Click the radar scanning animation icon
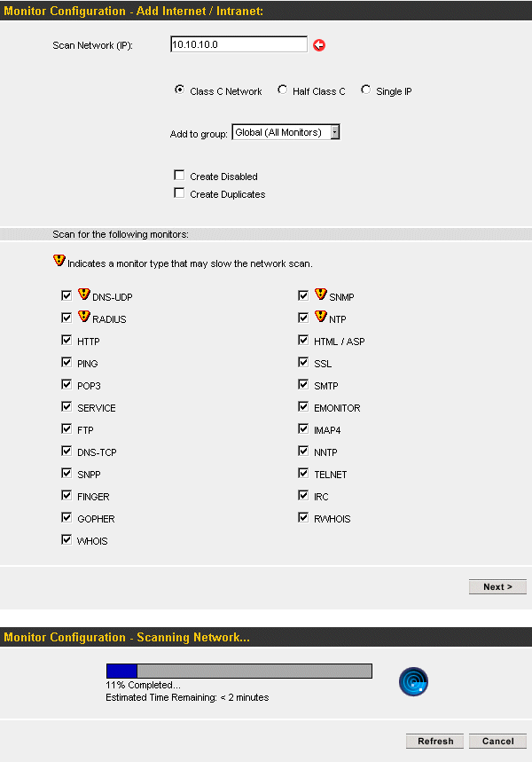Screen dimensions: 532x762 pos(413,681)
